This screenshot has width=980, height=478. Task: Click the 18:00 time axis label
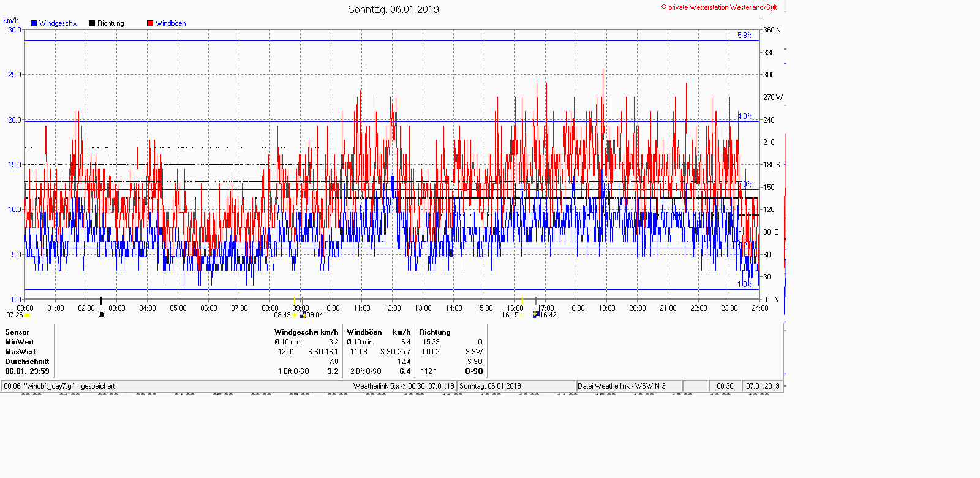coord(576,308)
